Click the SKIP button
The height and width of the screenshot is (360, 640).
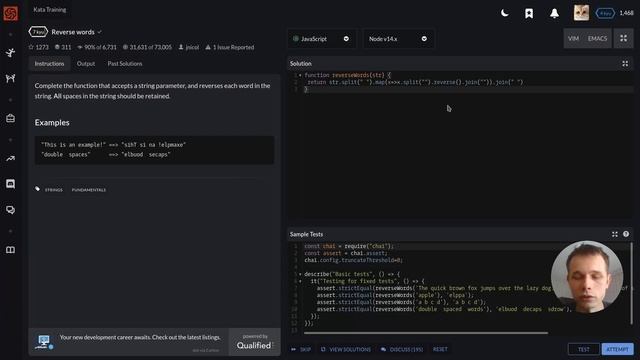tap(301, 349)
